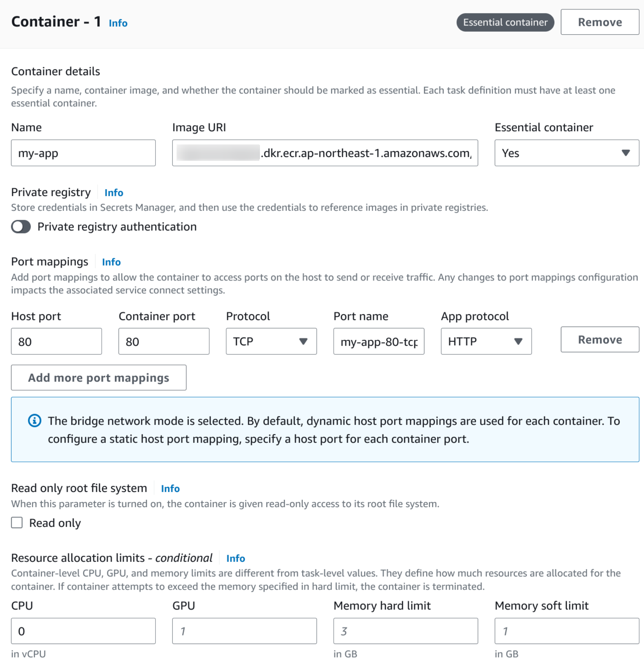Open the Essential container dropdown
Screen dimensions: 644x663
click(566, 153)
